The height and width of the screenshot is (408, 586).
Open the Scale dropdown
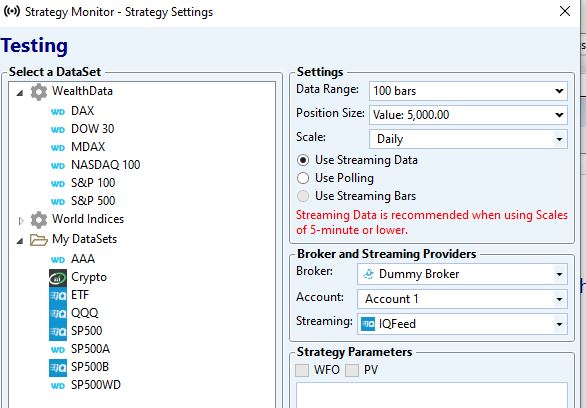pyautogui.click(x=559, y=139)
